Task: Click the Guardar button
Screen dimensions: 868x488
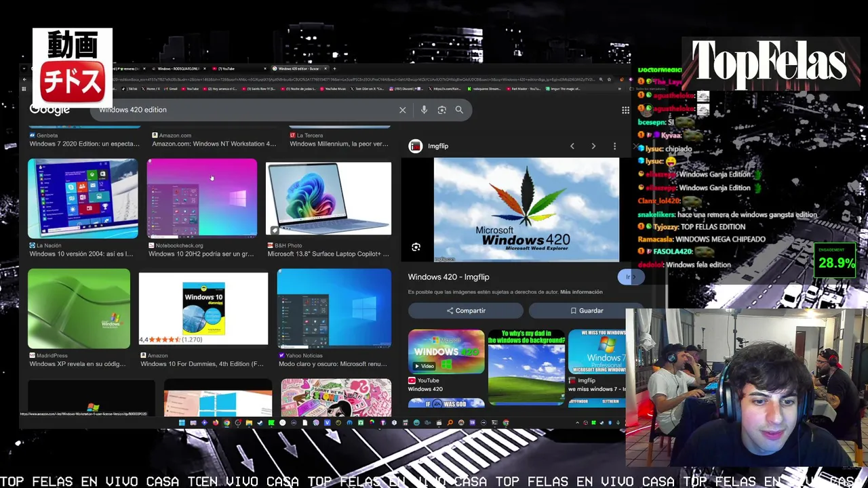Action: click(x=586, y=310)
